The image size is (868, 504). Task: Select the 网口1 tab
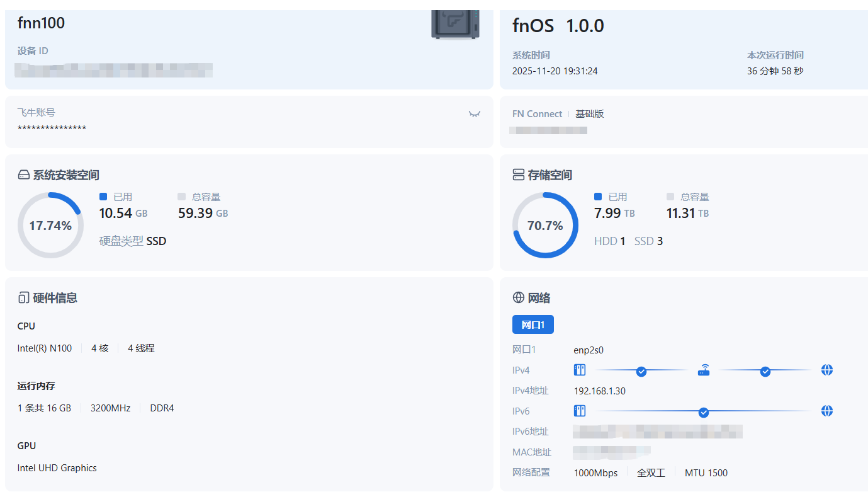(x=533, y=324)
